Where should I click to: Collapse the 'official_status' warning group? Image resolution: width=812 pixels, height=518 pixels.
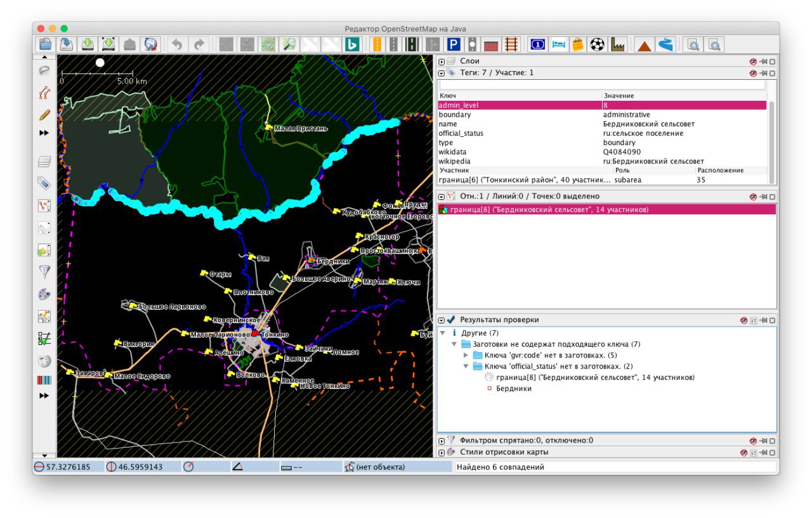tap(466, 366)
